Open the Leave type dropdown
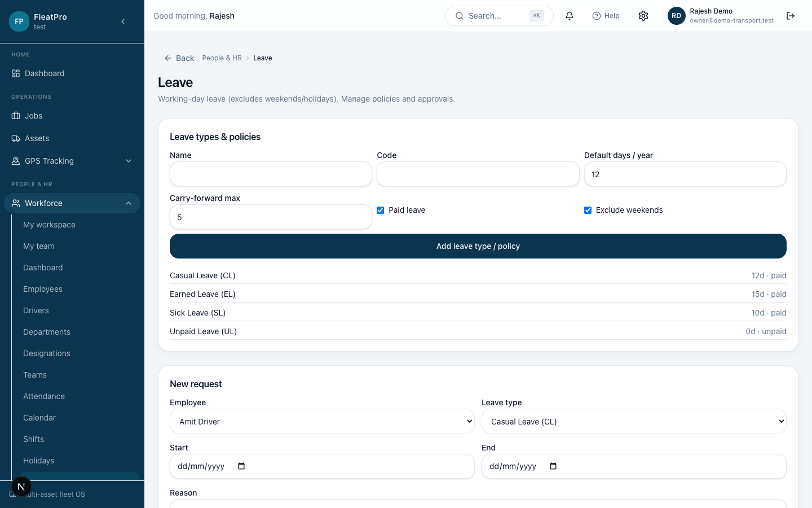The width and height of the screenshot is (812, 508). [634, 421]
